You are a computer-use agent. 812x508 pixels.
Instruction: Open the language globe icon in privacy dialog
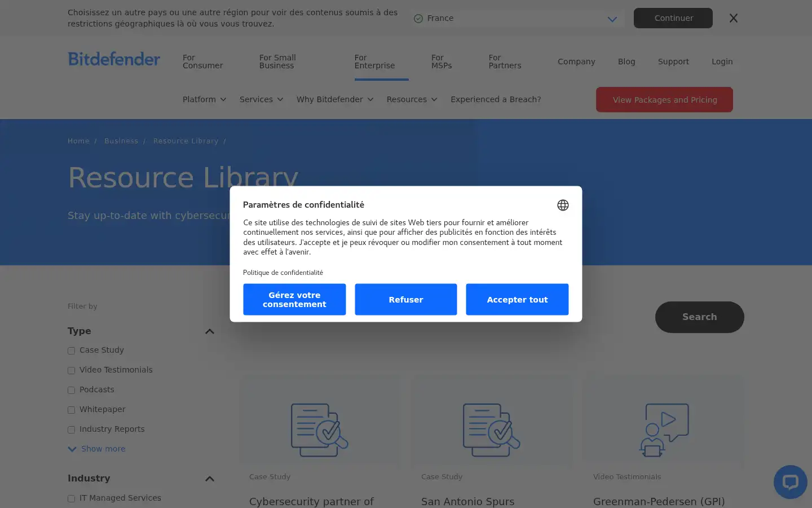coord(563,205)
